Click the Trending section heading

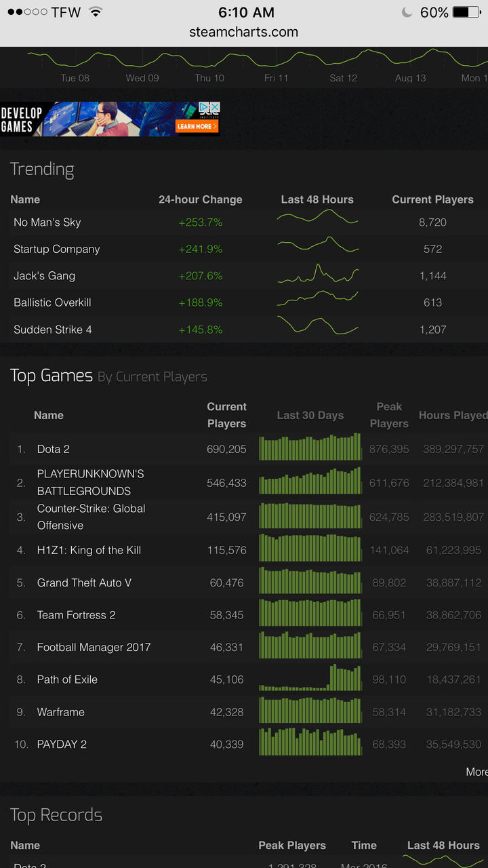click(42, 170)
